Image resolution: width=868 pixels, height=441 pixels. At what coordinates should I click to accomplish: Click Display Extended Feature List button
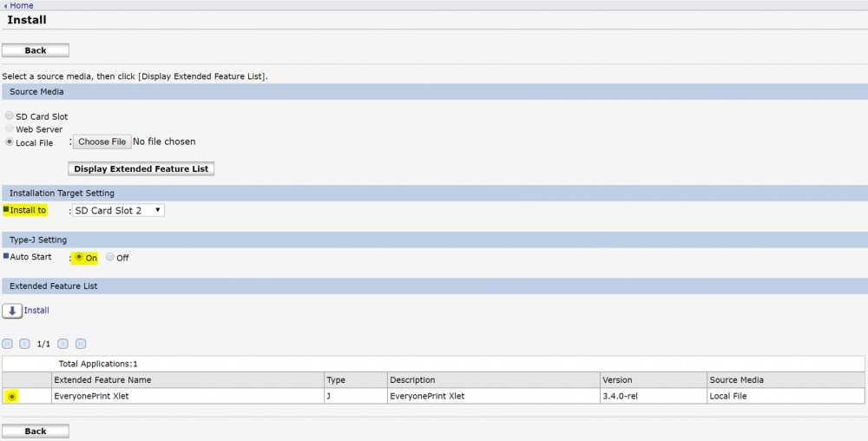pos(141,168)
